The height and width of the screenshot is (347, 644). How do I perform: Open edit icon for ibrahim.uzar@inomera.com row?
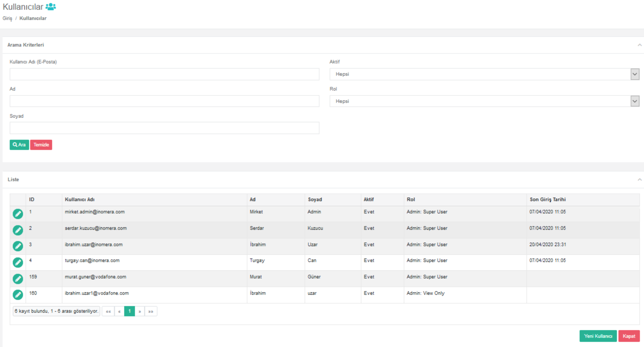pyautogui.click(x=18, y=246)
